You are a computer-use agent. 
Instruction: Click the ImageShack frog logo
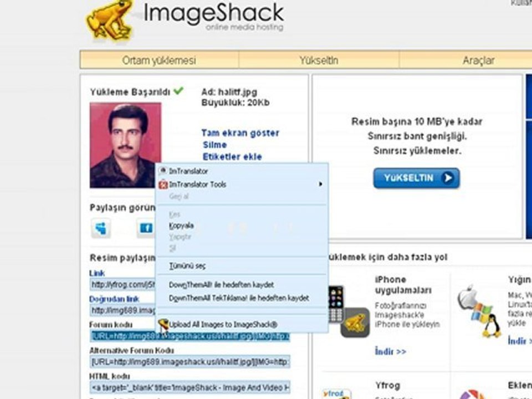[110, 20]
